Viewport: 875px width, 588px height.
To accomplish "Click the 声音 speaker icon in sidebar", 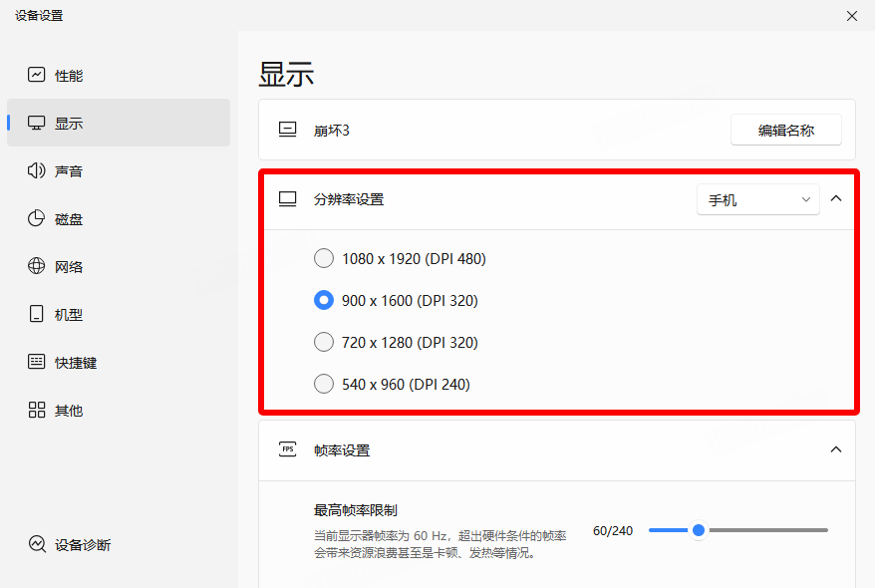I will (x=37, y=171).
